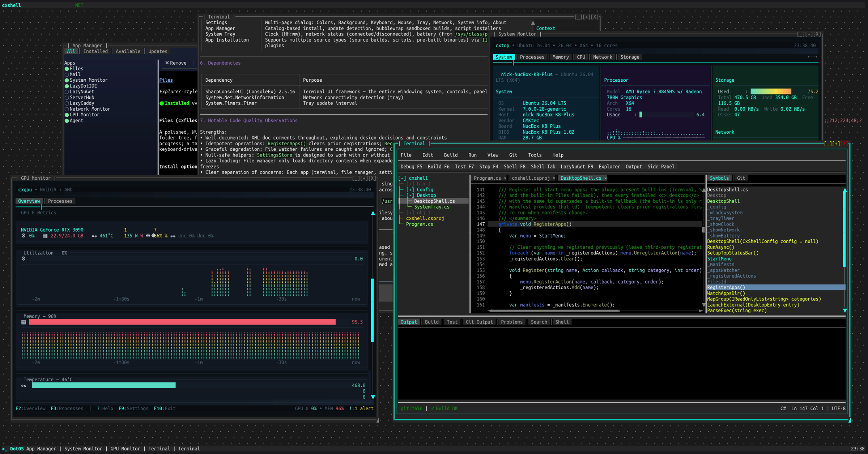Close the DesktopShell.cs editor tab

click(x=605, y=178)
